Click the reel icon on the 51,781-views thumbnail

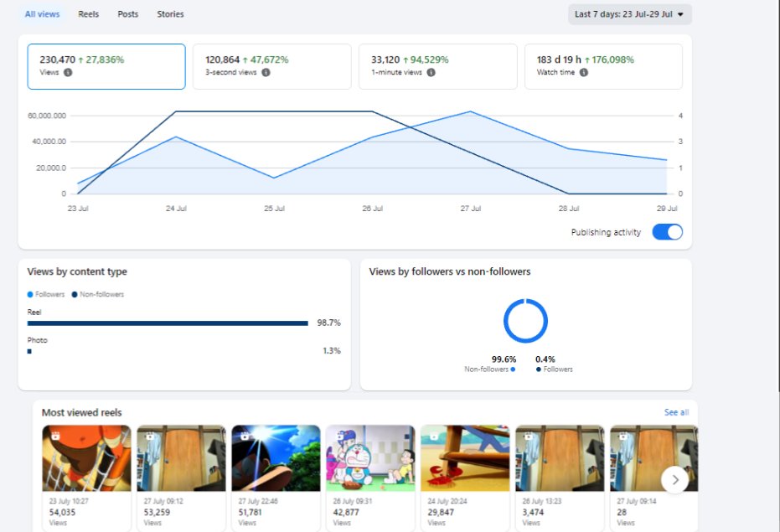(x=245, y=436)
